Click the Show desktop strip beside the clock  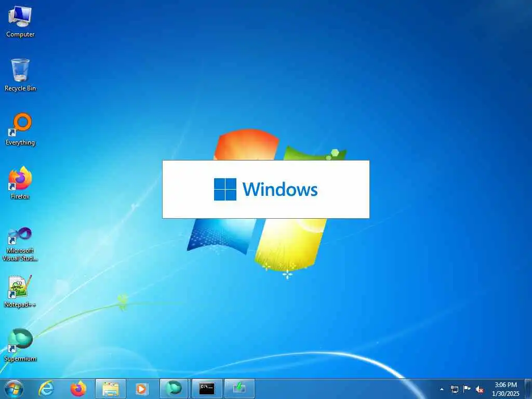tap(528, 389)
